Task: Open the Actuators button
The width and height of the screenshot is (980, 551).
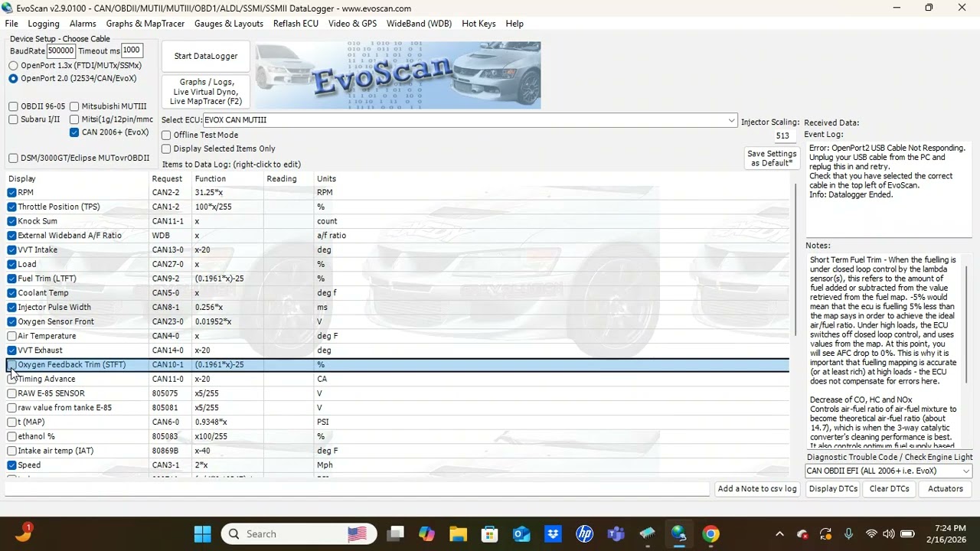Action: click(x=946, y=489)
